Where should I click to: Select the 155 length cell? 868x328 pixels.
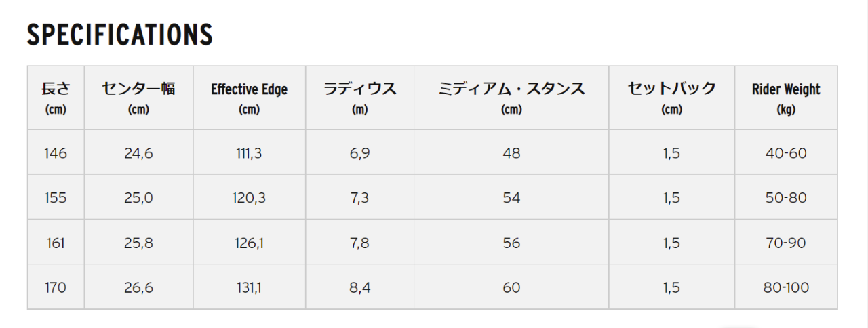point(56,198)
